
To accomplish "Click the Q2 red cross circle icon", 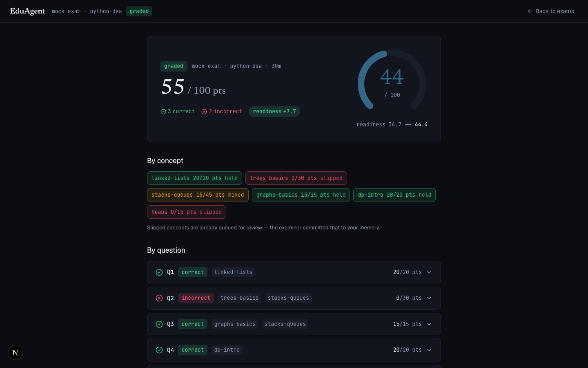I will [159, 298].
